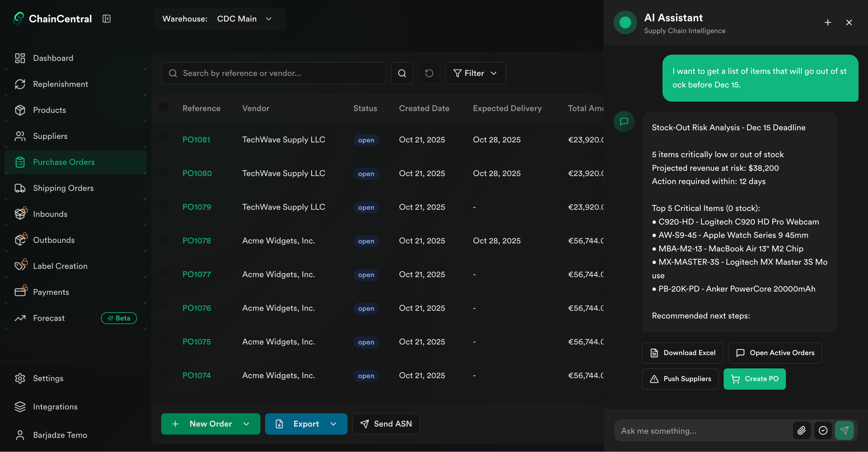Open the Export options chevron
868x452 pixels.
tap(334, 424)
